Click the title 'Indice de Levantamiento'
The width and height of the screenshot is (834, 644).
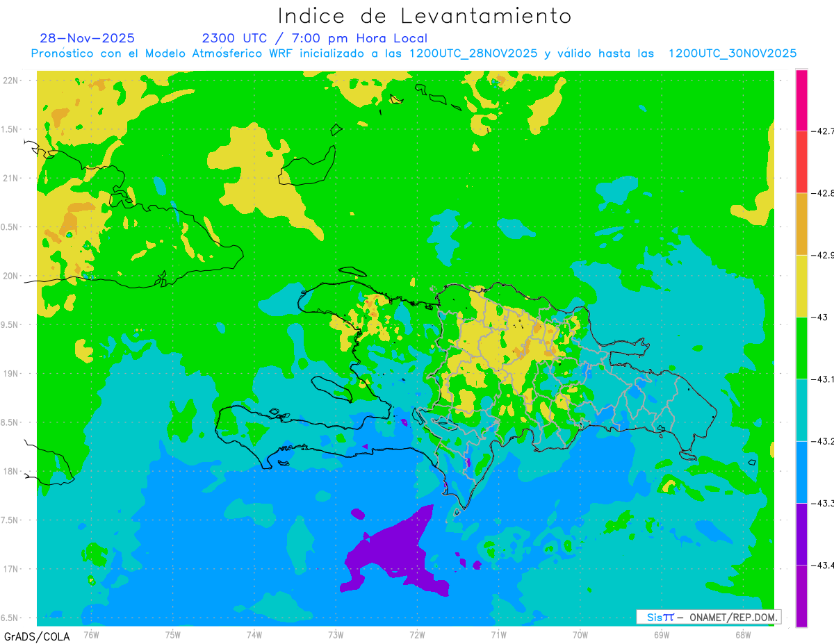click(425, 16)
